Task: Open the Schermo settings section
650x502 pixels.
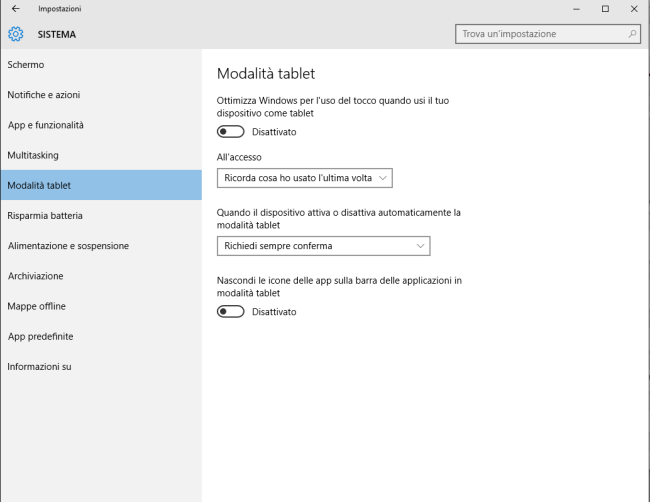Action: point(26,65)
